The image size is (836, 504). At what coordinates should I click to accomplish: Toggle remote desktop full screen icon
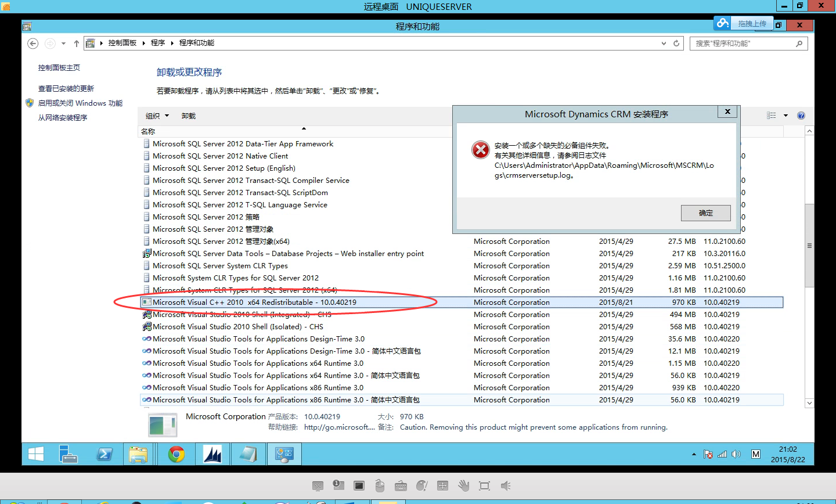[x=484, y=486]
